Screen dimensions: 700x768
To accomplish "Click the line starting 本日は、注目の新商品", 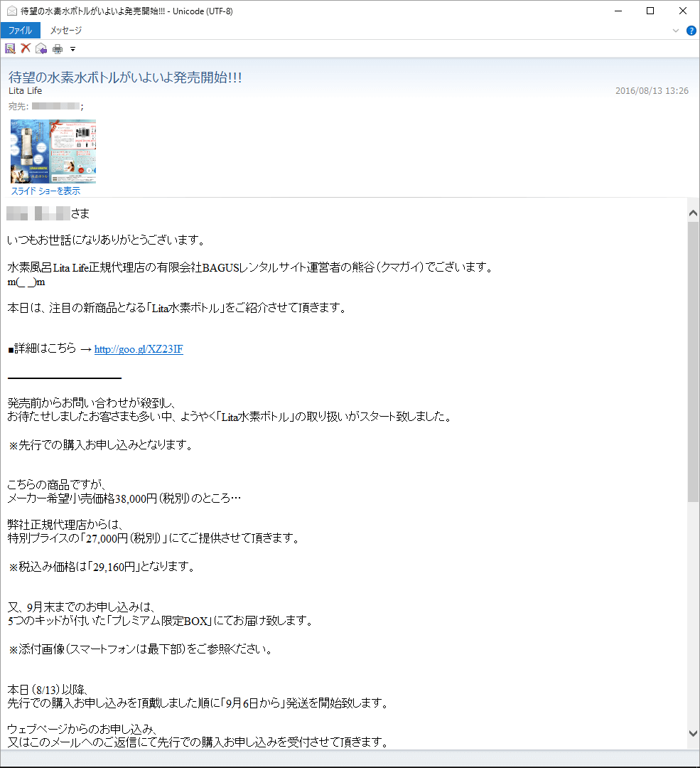I will click(177, 308).
